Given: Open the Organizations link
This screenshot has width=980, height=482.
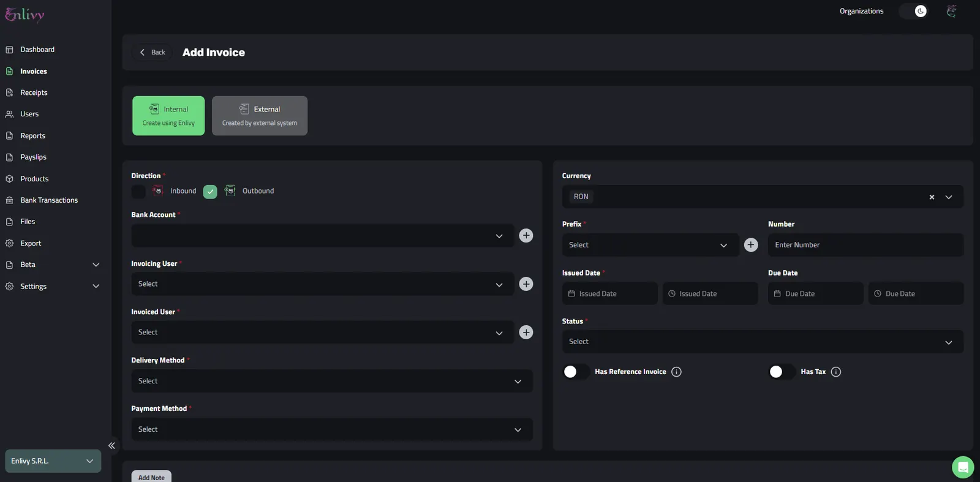Looking at the screenshot, I should click(862, 11).
